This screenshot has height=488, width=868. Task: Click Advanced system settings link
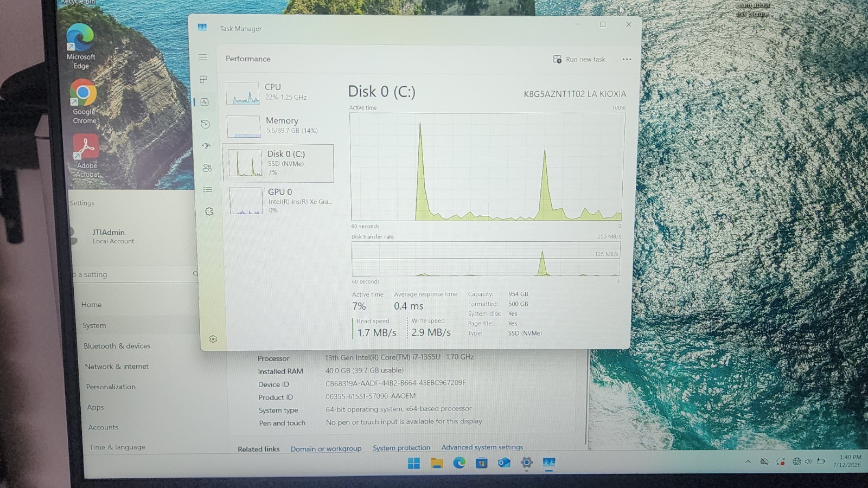[x=482, y=447]
